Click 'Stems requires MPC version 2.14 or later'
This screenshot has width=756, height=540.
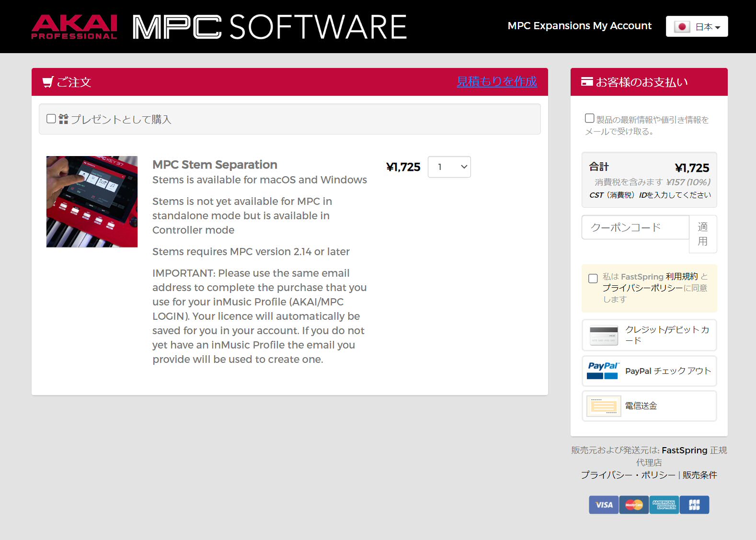251,252
